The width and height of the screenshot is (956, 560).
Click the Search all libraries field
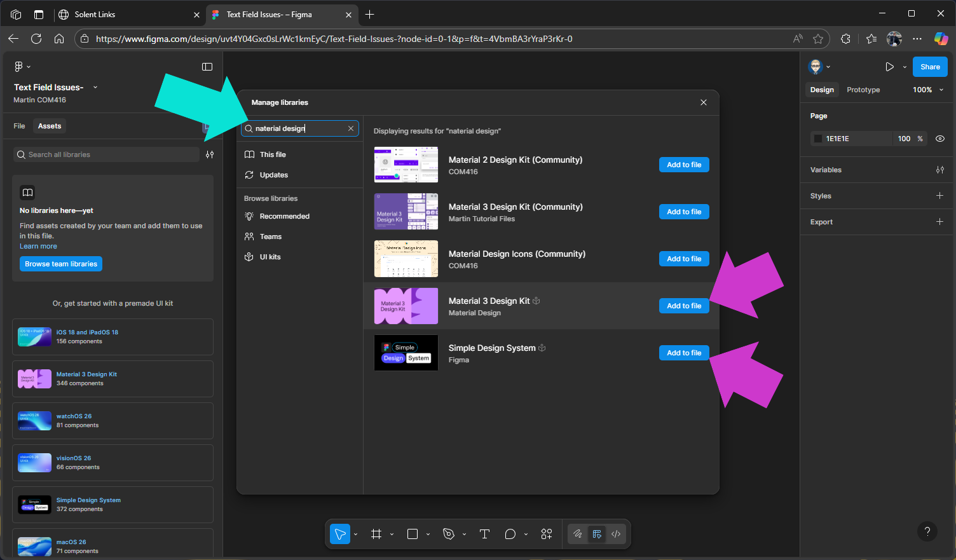[x=108, y=154]
